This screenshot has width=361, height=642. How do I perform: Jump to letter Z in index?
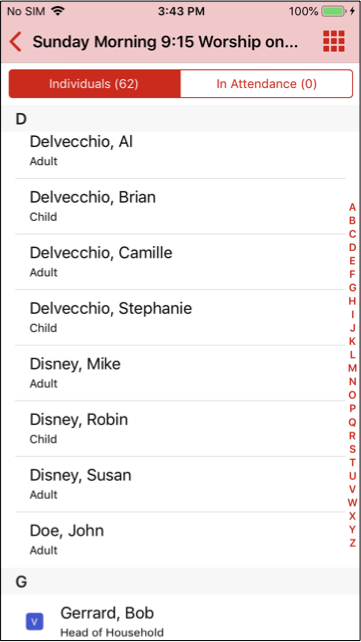(x=352, y=543)
